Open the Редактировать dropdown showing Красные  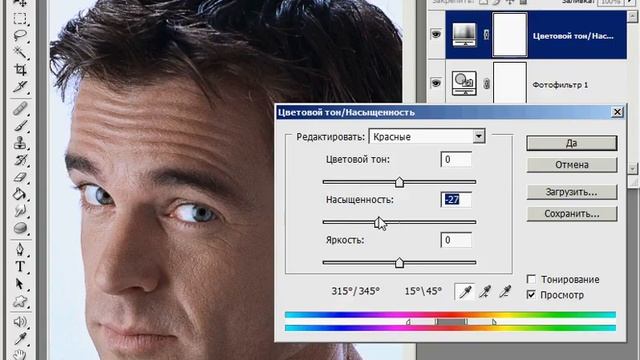coord(427,136)
